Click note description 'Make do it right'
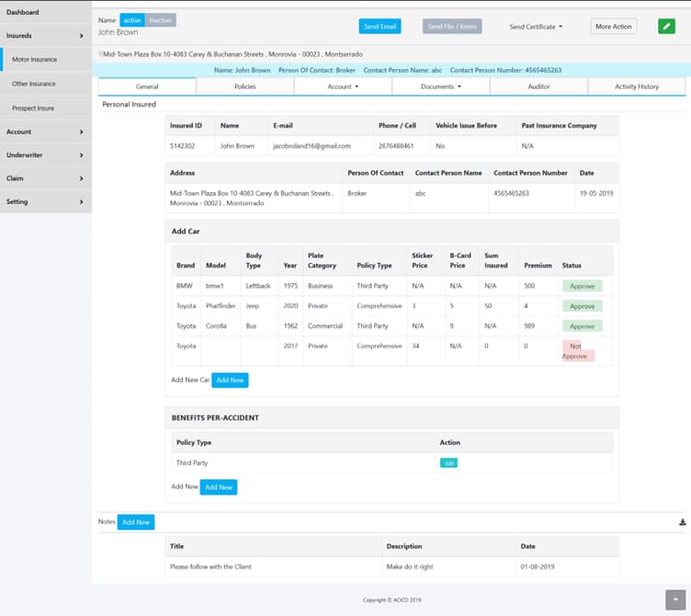This screenshot has width=691, height=616. click(x=410, y=566)
